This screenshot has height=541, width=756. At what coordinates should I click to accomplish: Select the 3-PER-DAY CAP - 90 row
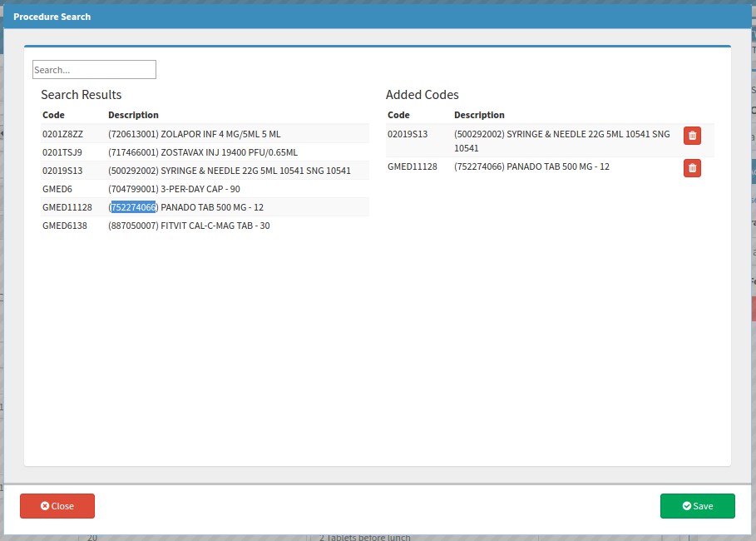[174, 189]
